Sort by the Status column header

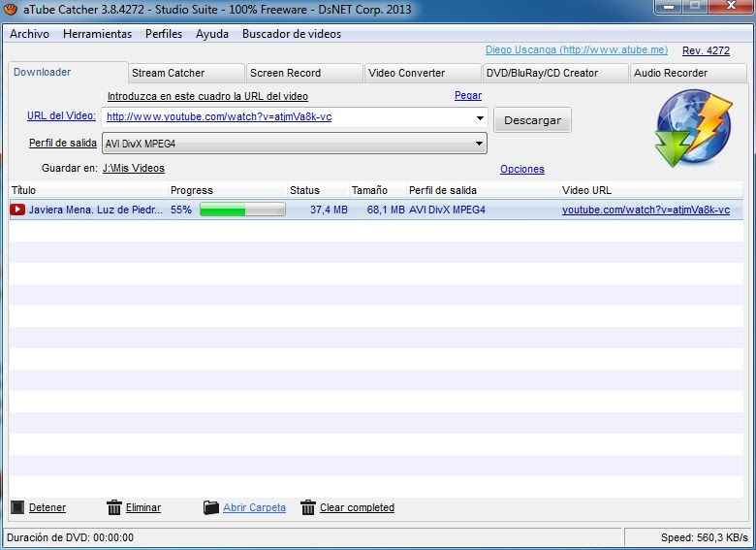click(x=318, y=190)
